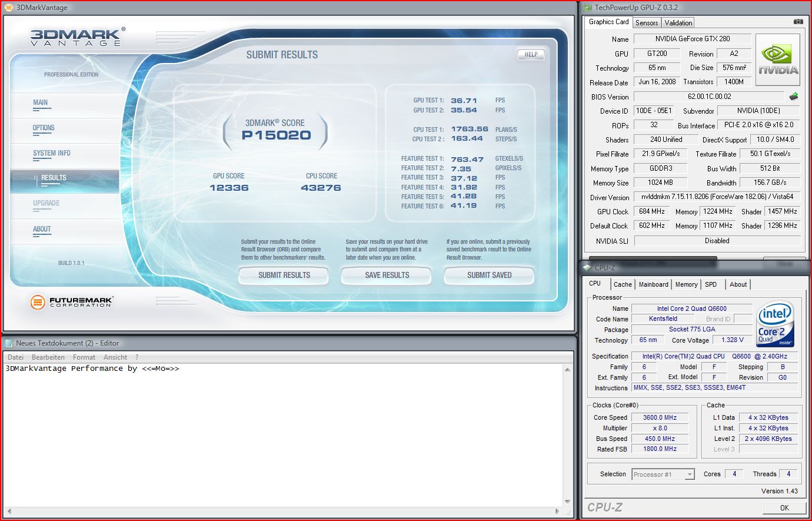Click the Code Name Kentsfield value
This screenshot has width=812, height=521.
click(663, 318)
